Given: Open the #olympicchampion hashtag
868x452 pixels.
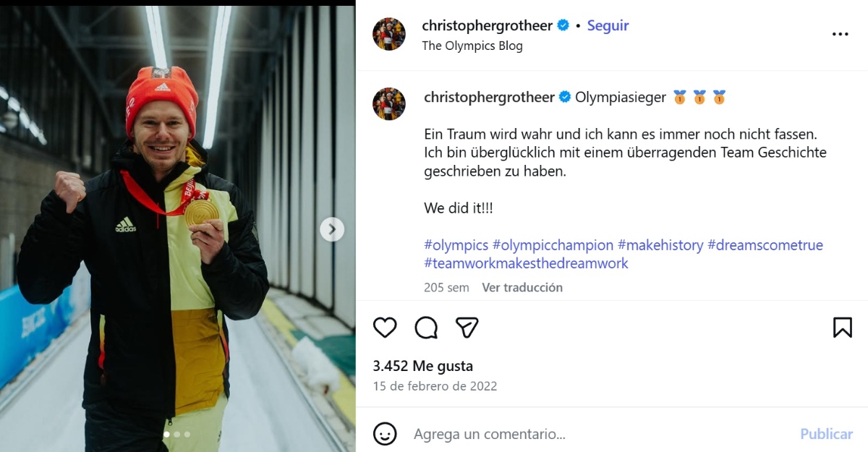Looking at the screenshot, I should (553, 245).
